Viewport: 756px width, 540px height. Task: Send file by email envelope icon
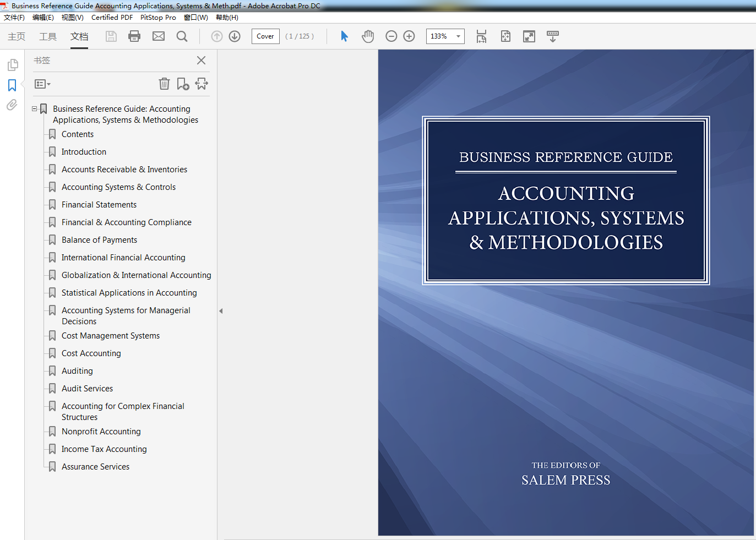159,36
